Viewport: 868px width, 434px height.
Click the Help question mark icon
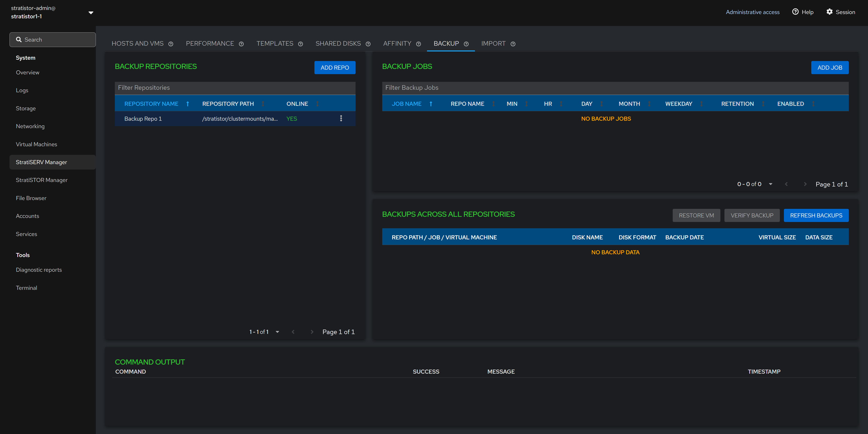click(795, 12)
